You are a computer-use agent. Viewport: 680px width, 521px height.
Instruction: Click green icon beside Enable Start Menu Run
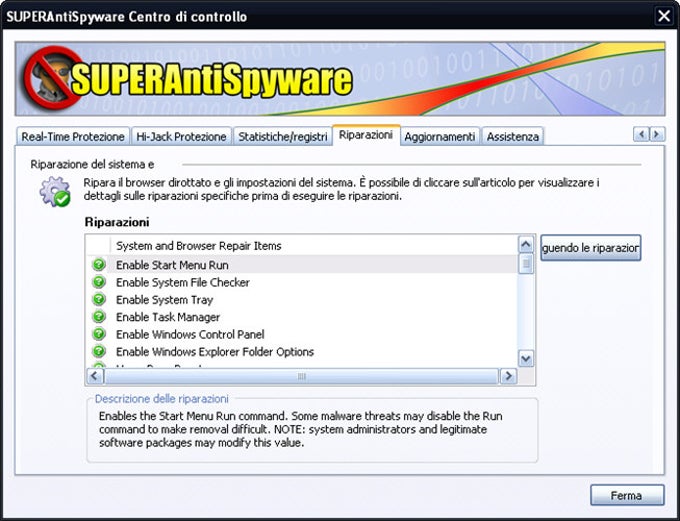coord(99,264)
